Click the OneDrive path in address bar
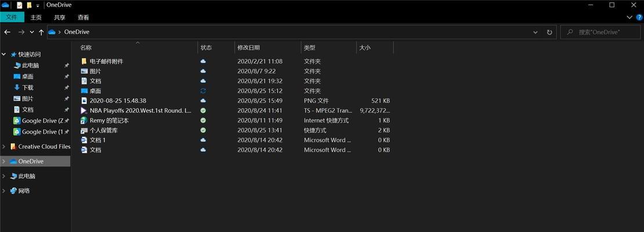The image size is (644, 232). click(77, 32)
